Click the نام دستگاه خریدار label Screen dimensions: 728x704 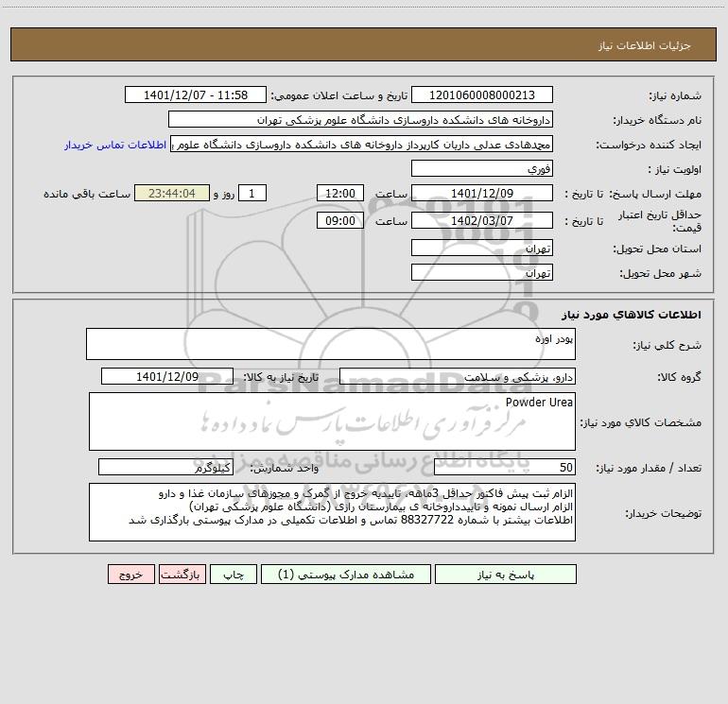657,120
